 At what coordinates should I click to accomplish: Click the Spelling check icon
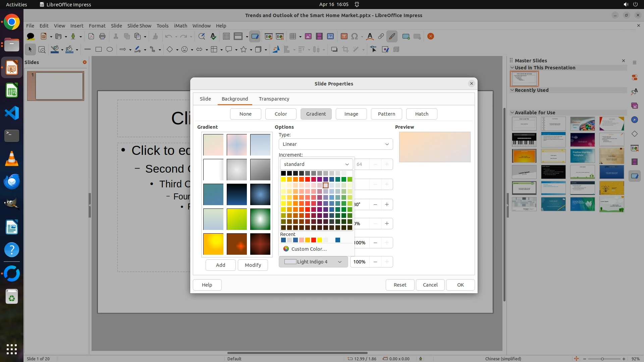pyautogui.click(x=213, y=37)
